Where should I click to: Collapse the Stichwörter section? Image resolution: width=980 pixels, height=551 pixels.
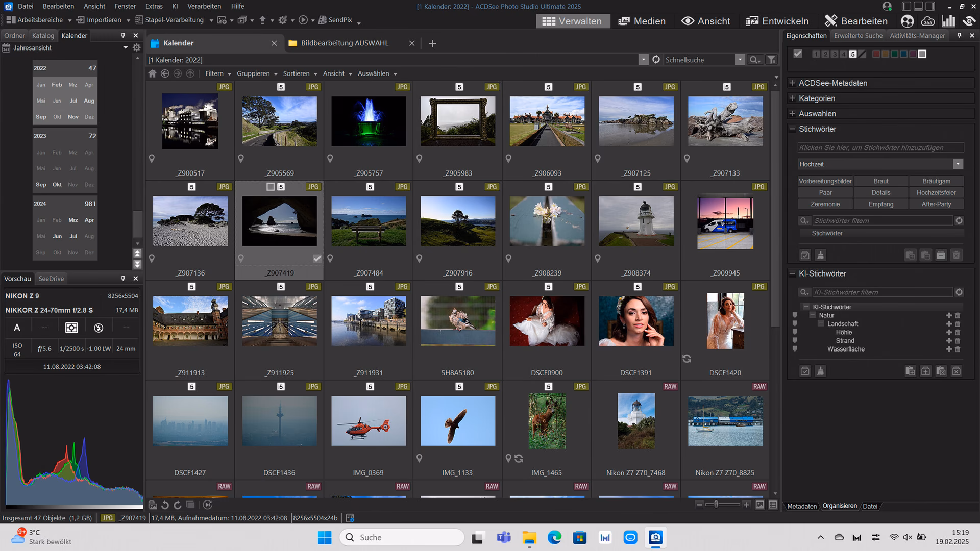pos(792,129)
